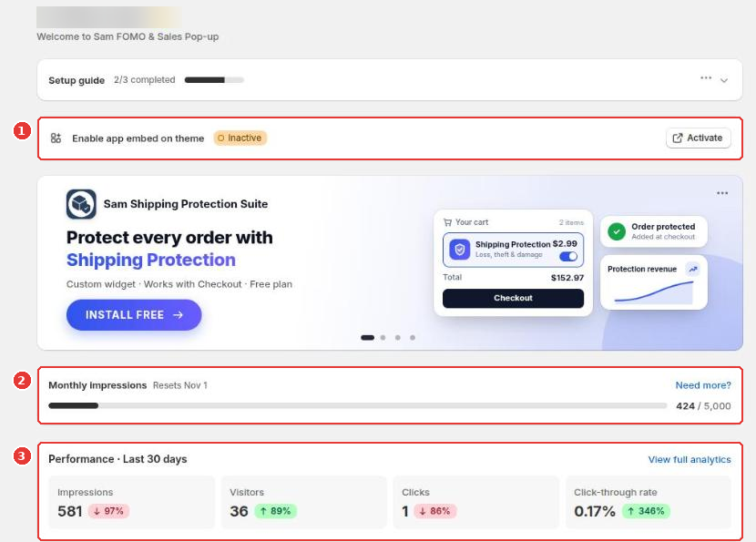756x542 pixels.
Task: Click 'Resets Nov 1' text
Action: point(179,385)
